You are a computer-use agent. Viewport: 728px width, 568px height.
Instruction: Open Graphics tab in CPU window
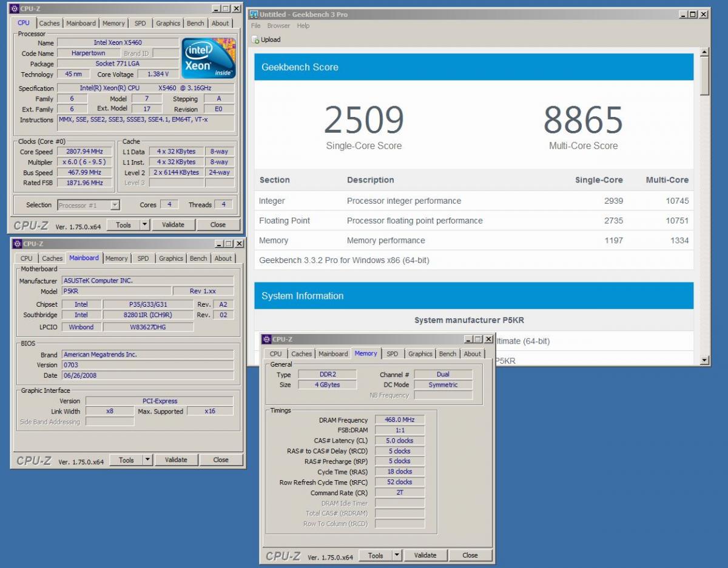coord(168,23)
